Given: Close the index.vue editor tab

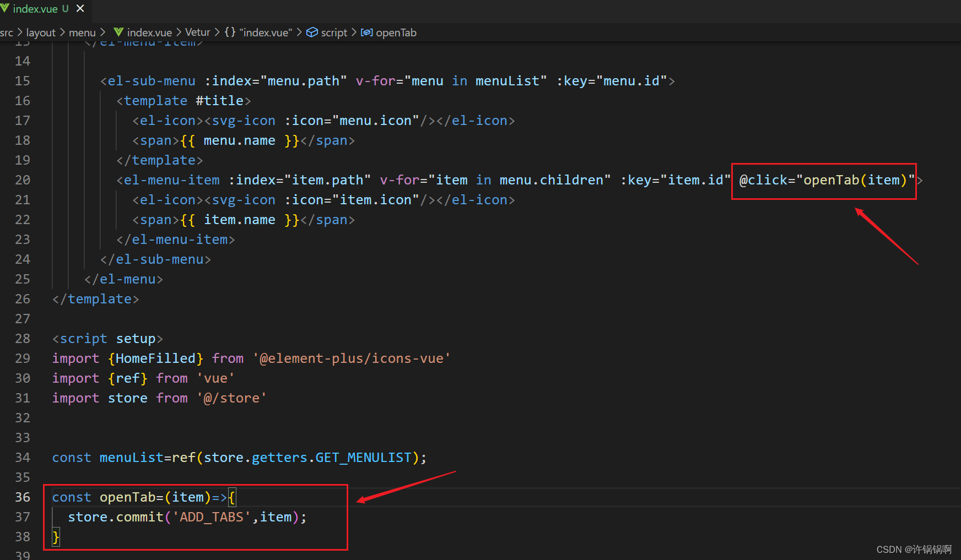Looking at the screenshot, I should click(x=80, y=8).
